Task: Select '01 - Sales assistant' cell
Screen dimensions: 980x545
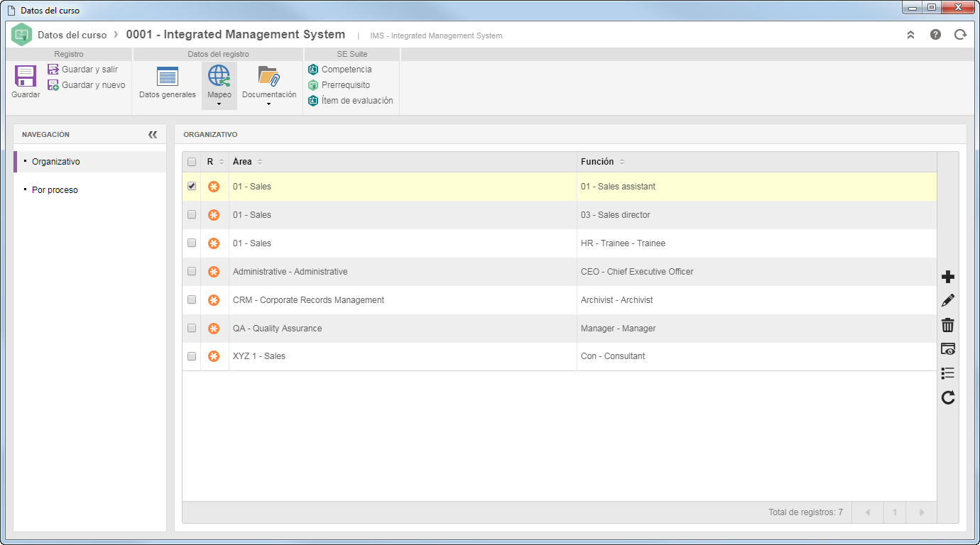Action: [x=756, y=187]
